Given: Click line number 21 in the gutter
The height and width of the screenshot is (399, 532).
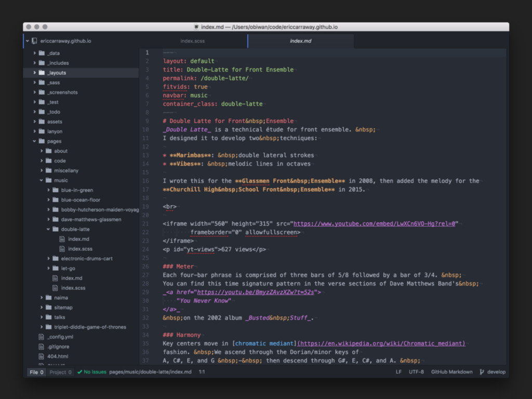Looking at the screenshot, I should (x=145, y=223).
